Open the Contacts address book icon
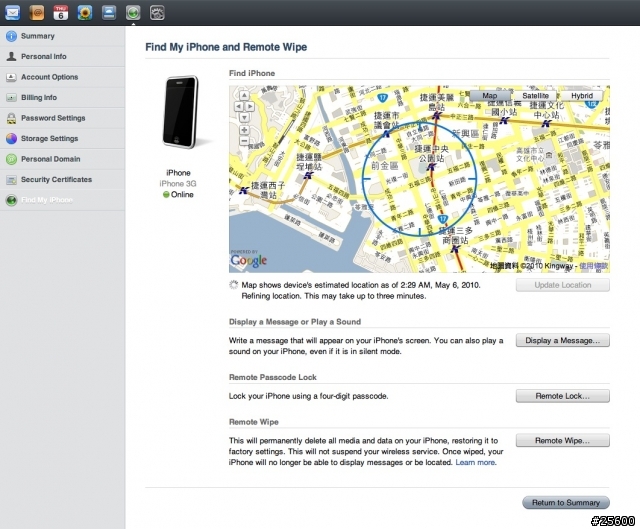The image size is (640, 529). coord(37,13)
